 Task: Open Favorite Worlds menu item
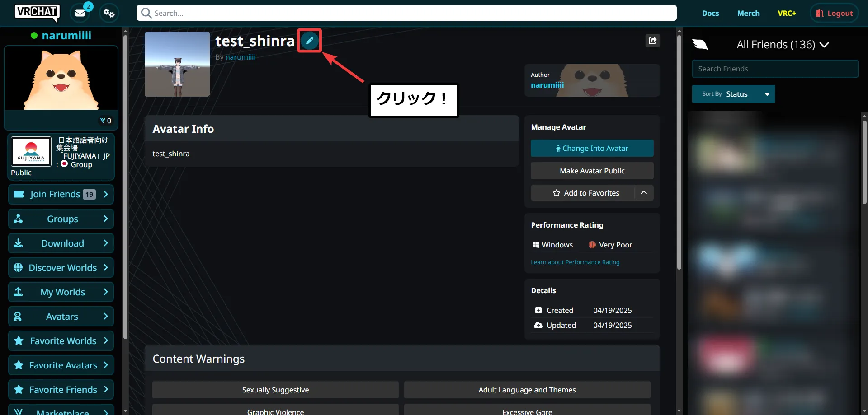(x=61, y=341)
